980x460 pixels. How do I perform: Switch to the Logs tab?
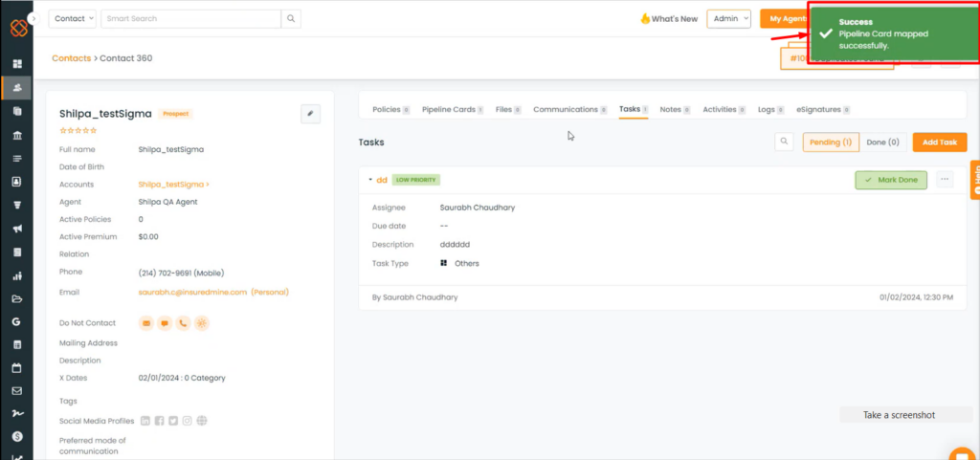(x=770, y=109)
